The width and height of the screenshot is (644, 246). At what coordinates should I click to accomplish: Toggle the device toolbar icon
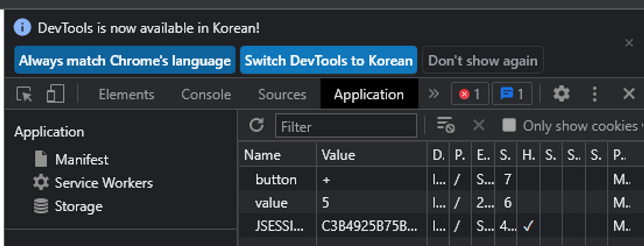click(x=55, y=93)
